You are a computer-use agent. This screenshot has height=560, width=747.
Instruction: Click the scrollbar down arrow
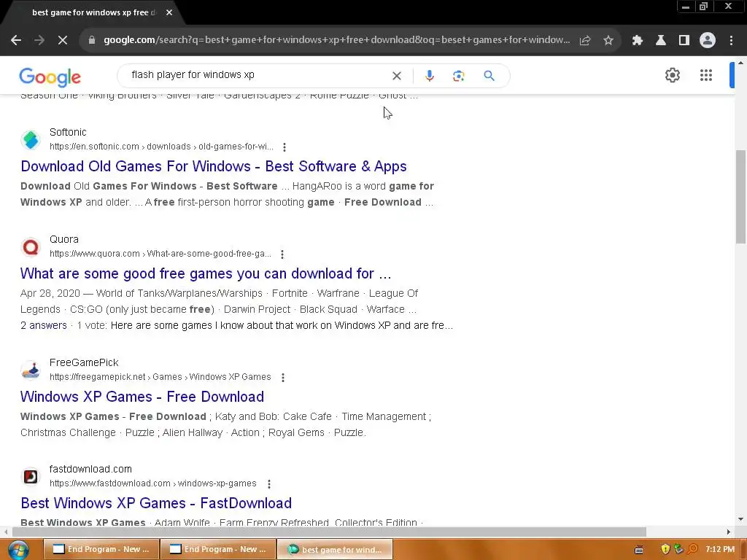pos(740,519)
